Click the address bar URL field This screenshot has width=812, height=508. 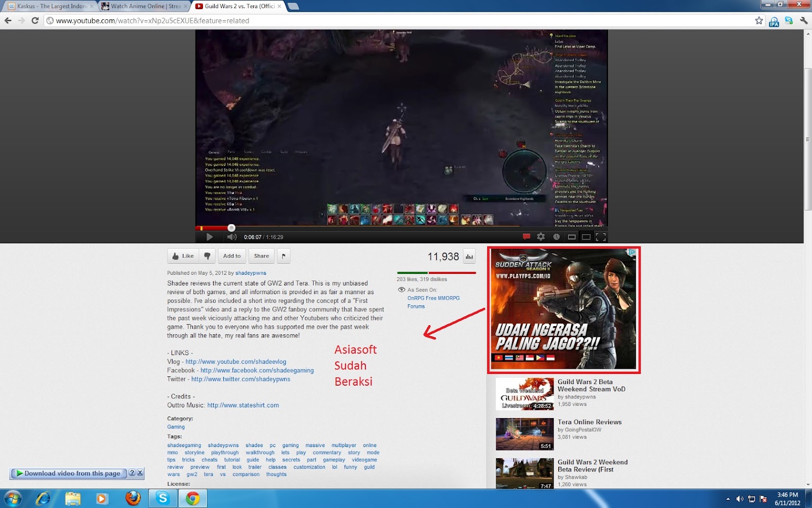[x=398, y=20]
